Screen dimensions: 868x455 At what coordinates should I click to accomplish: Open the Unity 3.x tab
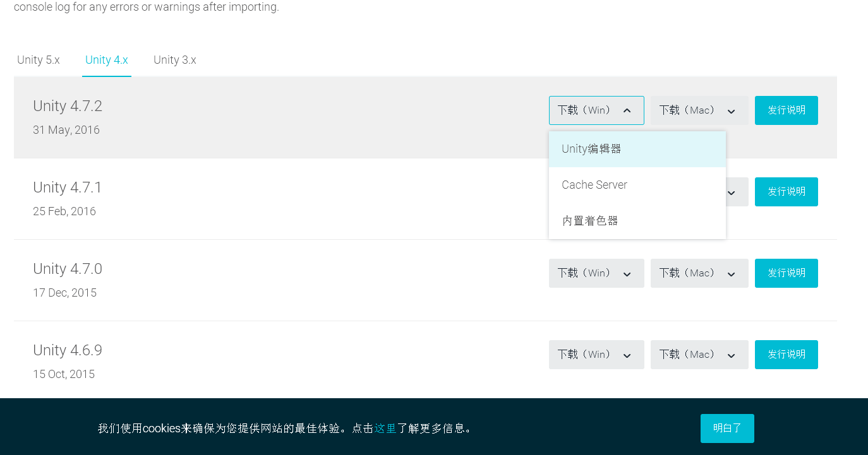pyautogui.click(x=175, y=60)
